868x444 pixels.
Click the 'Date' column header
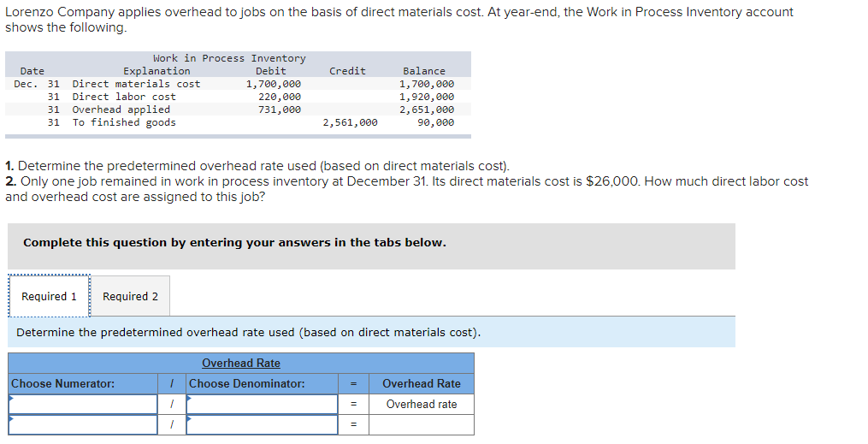(32, 71)
